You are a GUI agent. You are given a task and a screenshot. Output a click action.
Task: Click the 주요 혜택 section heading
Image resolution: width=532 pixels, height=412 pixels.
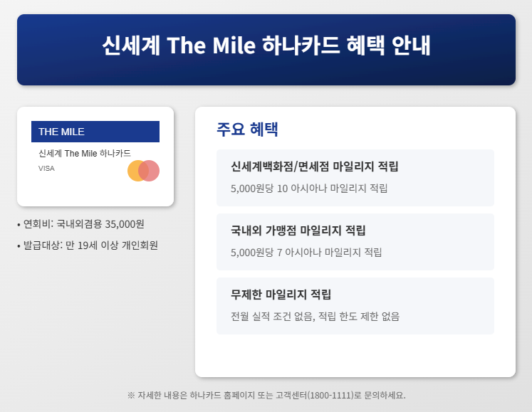point(247,130)
